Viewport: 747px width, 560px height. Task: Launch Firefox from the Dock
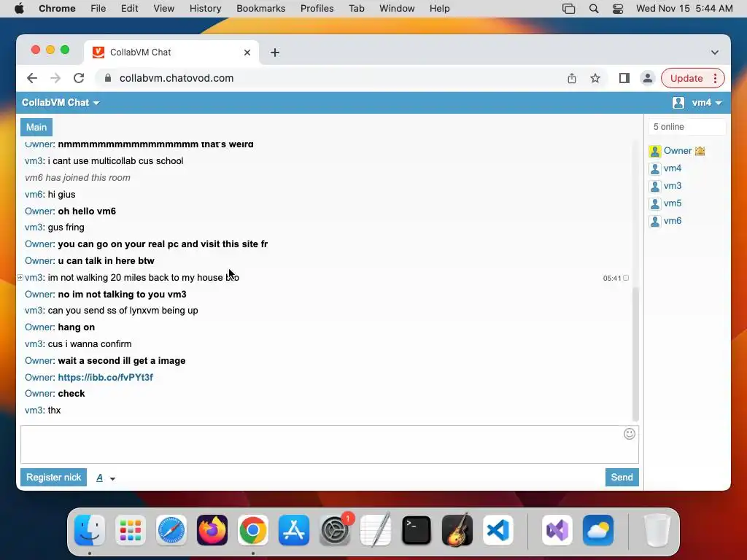(x=212, y=530)
